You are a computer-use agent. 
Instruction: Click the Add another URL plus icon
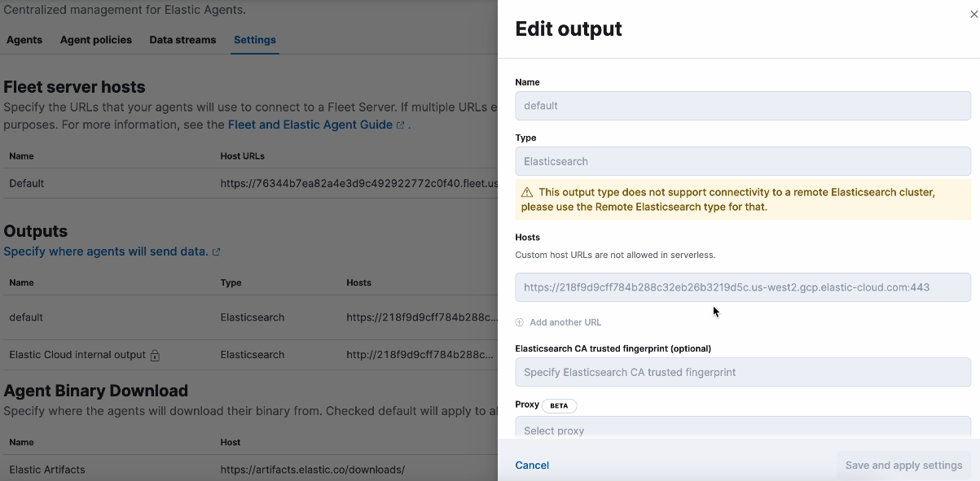coord(519,322)
